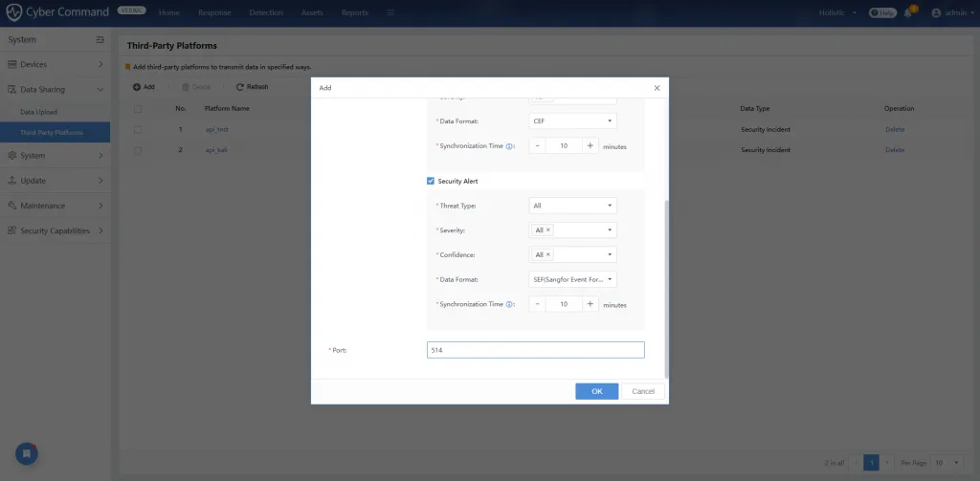Click the Add plus icon in the toolbar
Image resolution: width=980 pixels, height=481 pixels.
[x=136, y=87]
